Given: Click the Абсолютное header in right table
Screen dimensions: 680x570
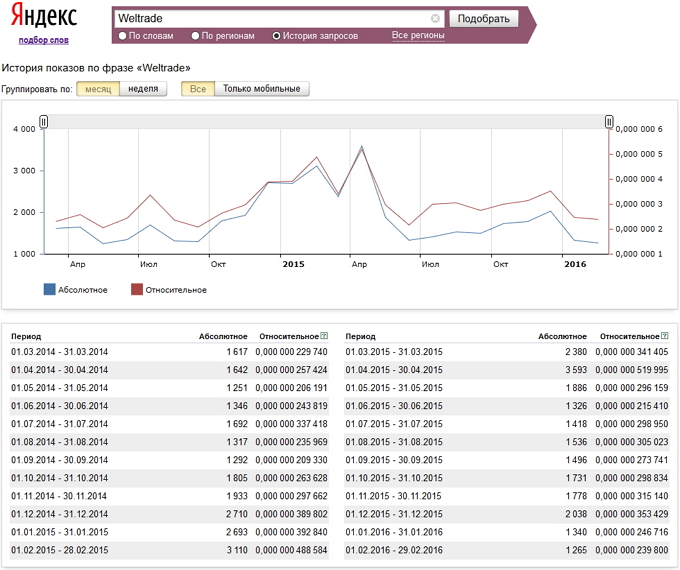Looking at the screenshot, I should point(562,336).
